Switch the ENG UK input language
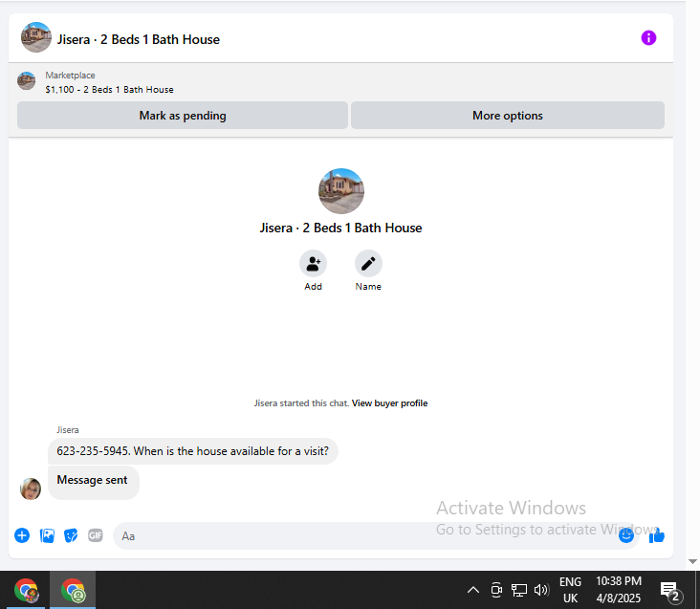Viewport: 700px width, 609px height. pyautogui.click(x=570, y=590)
